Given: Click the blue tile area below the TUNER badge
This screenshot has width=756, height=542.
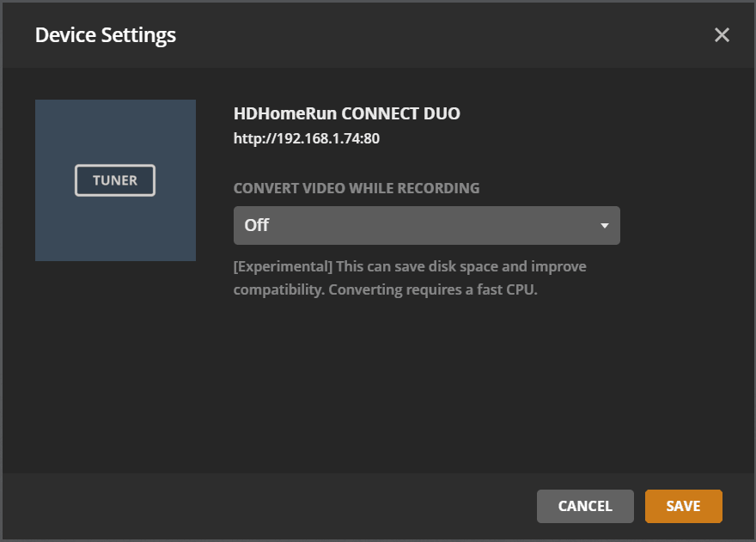Looking at the screenshot, I should 115,230.
